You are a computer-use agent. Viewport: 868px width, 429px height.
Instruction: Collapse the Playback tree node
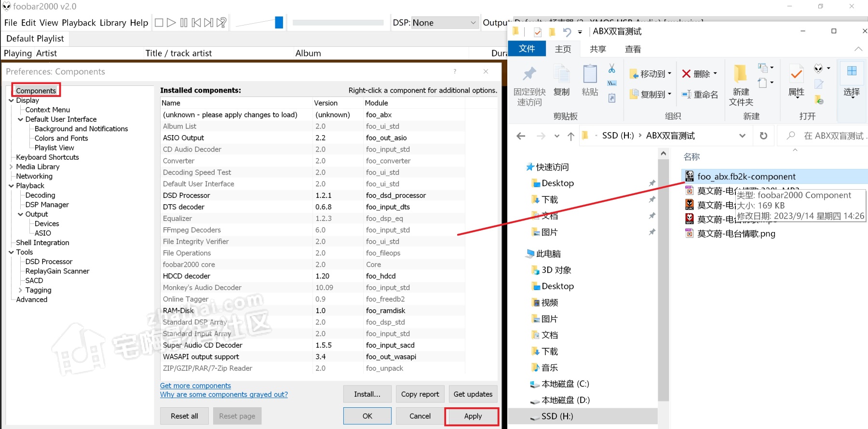coord(11,186)
